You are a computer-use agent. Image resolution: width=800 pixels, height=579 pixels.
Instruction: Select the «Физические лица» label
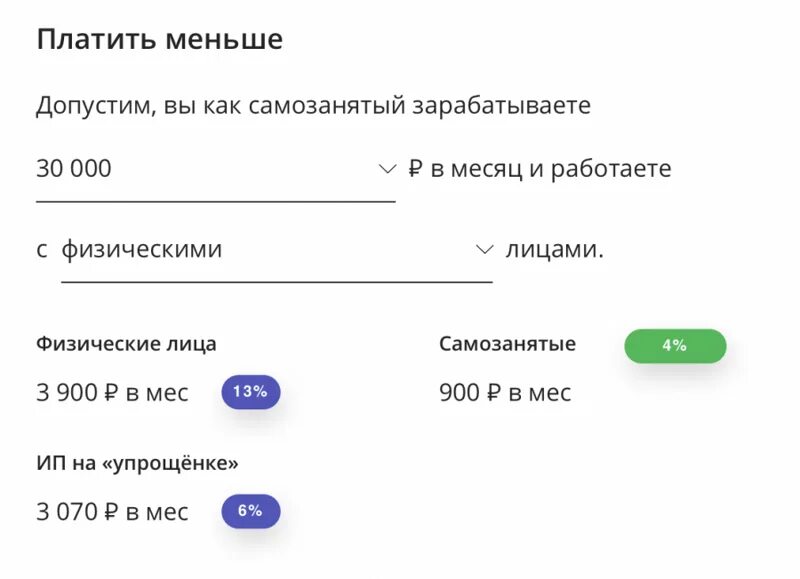(126, 344)
